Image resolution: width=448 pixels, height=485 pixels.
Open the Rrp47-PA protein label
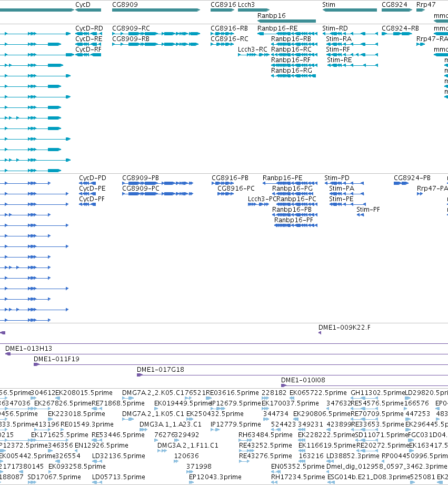point(432,189)
